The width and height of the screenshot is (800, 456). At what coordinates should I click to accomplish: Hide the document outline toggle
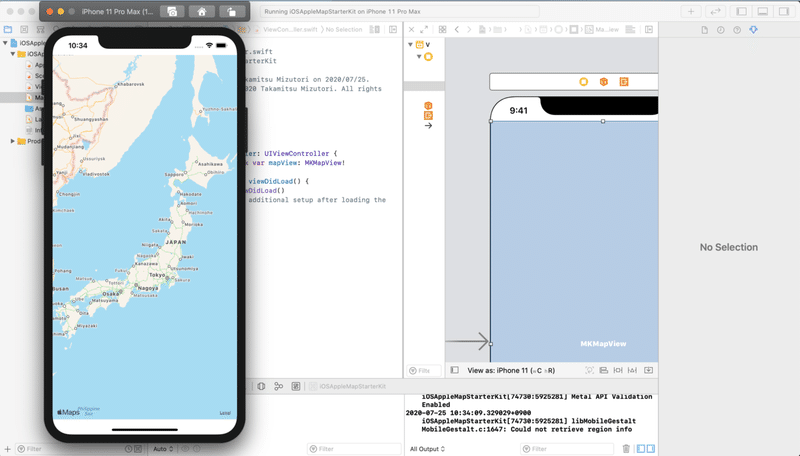(x=455, y=370)
